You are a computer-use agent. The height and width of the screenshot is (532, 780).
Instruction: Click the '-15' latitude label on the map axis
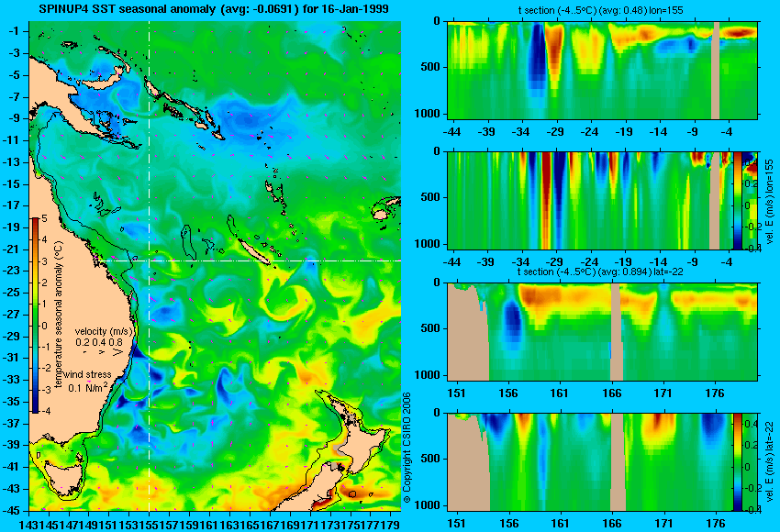pos(11,184)
